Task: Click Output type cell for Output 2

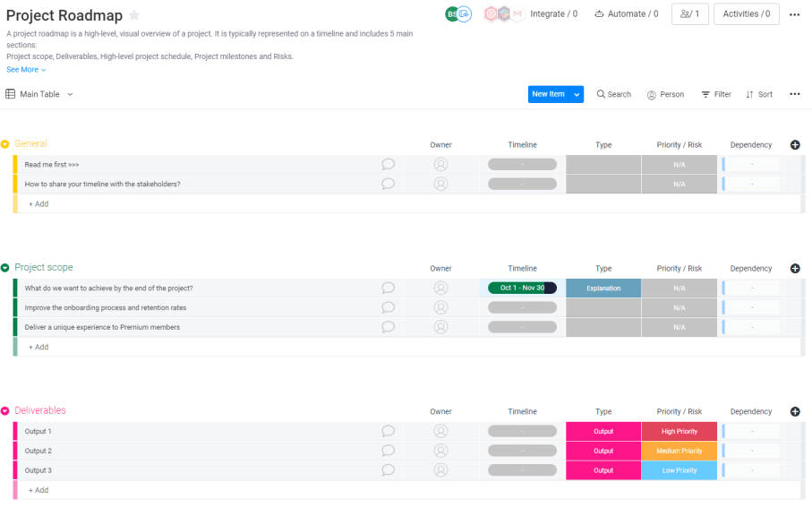Action: pos(603,451)
